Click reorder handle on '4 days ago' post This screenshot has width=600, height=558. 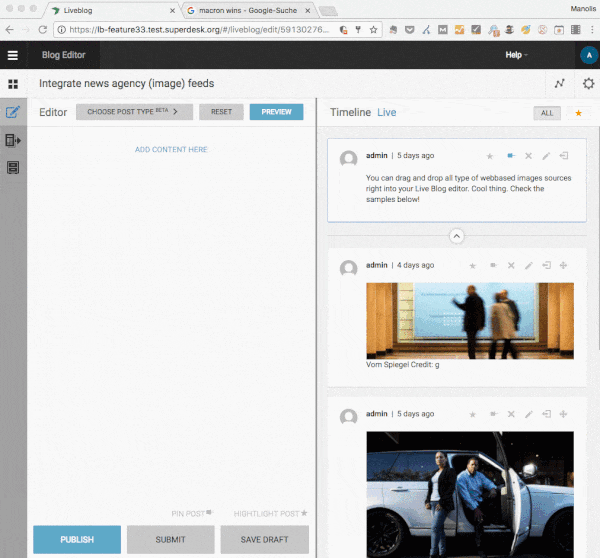click(x=563, y=265)
